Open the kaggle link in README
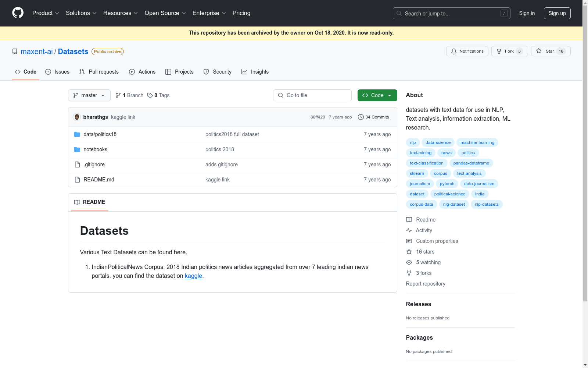This screenshot has width=588, height=368. pos(193,276)
